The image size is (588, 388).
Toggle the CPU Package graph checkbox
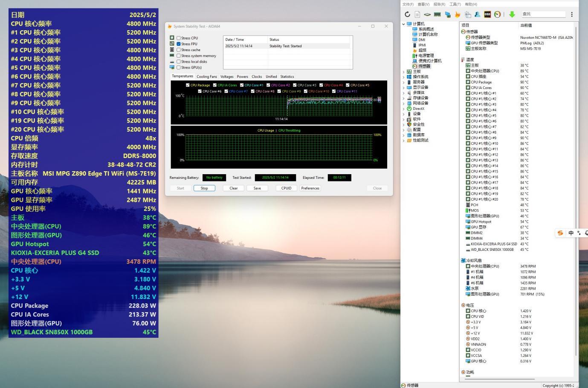point(188,85)
